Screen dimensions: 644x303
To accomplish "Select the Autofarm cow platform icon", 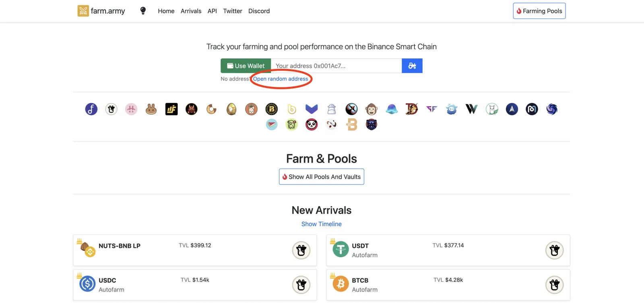I will [x=111, y=109].
